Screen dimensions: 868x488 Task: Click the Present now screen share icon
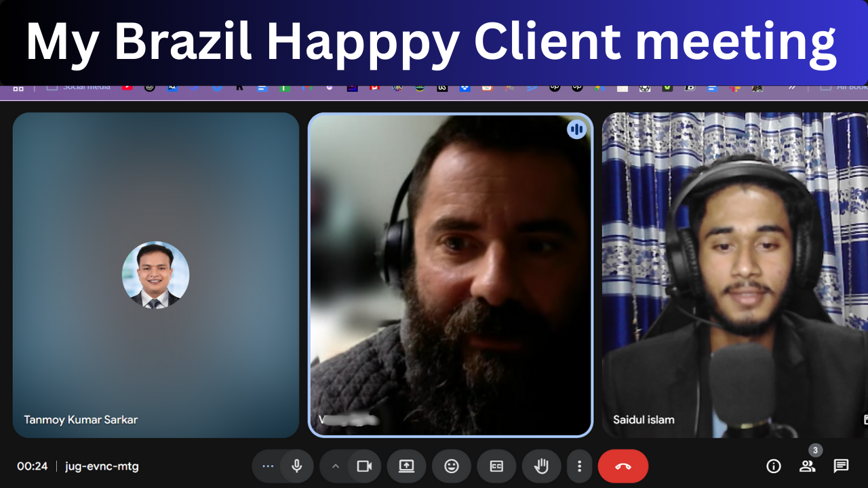point(406,466)
